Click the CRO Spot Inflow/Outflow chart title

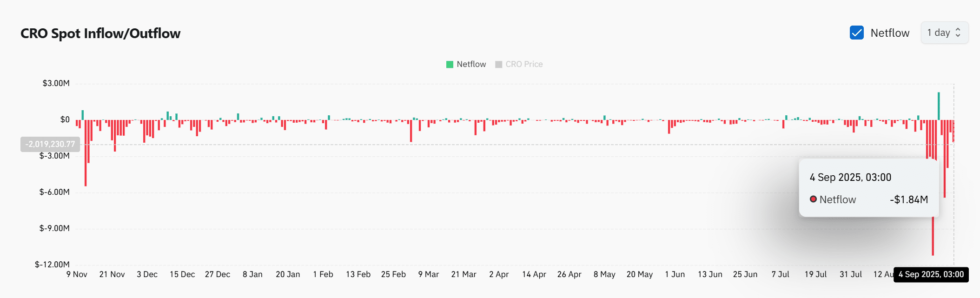[100, 33]
